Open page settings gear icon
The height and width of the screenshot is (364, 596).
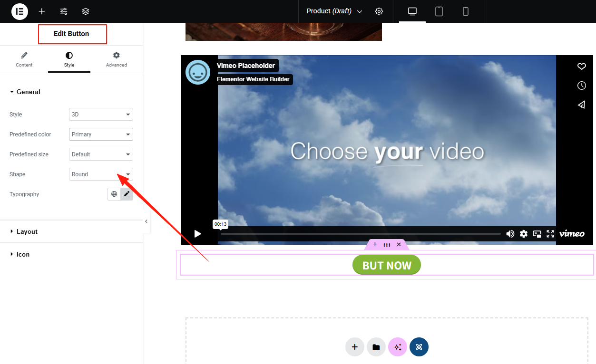click(379, 11)
